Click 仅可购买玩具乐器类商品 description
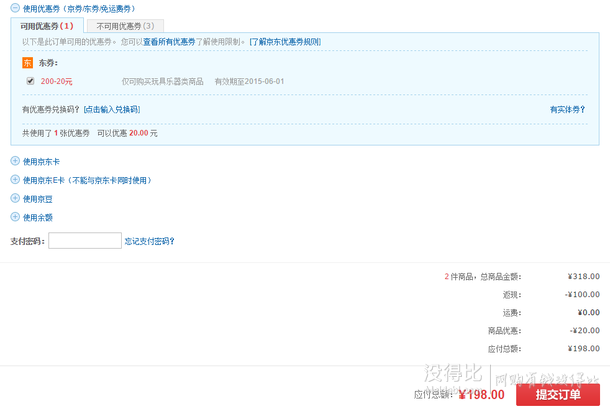 (163, 81)
